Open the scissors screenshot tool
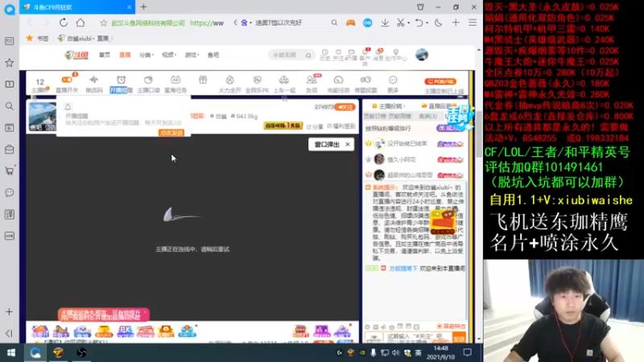Image resolution: width=644 pixels, height=362 pixels. click(400, 23)
